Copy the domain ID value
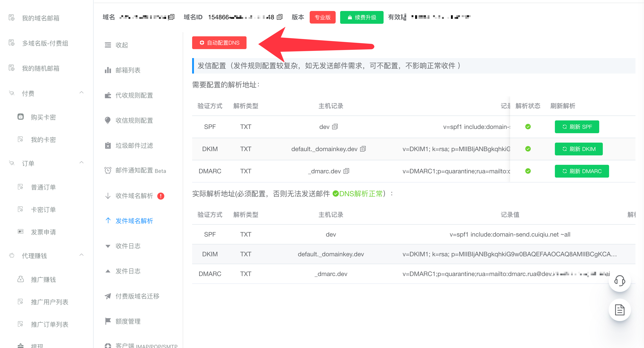644x348 pixels. click(x=280, y=17)
